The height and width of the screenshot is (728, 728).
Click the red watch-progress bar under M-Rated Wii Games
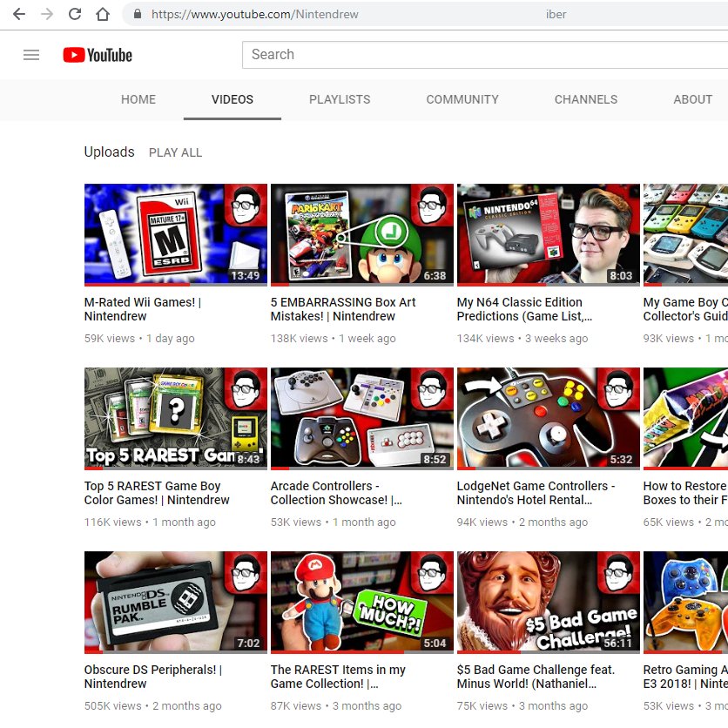click(x=137, y=285)
